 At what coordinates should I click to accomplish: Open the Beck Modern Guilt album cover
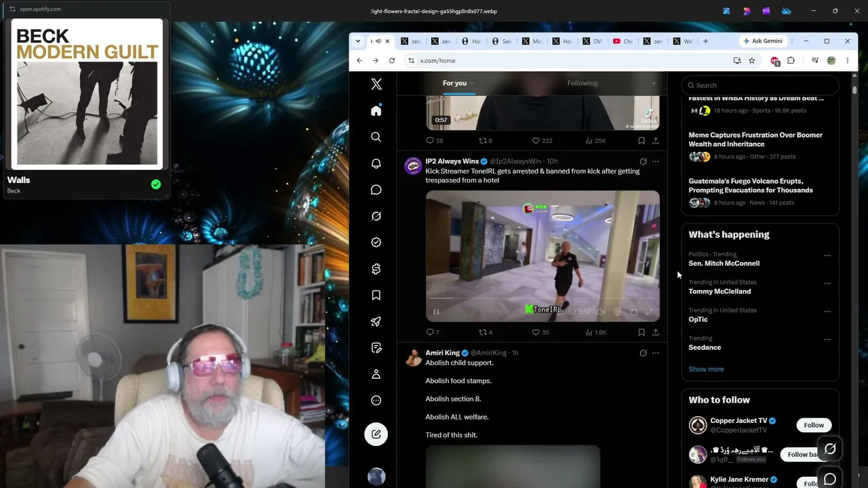pyautogui.click(x=87, y=93)
